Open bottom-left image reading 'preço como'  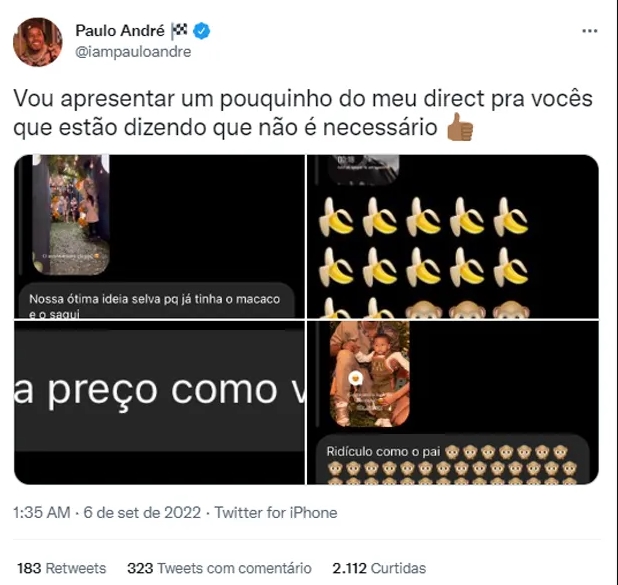(x=159, y=402)
